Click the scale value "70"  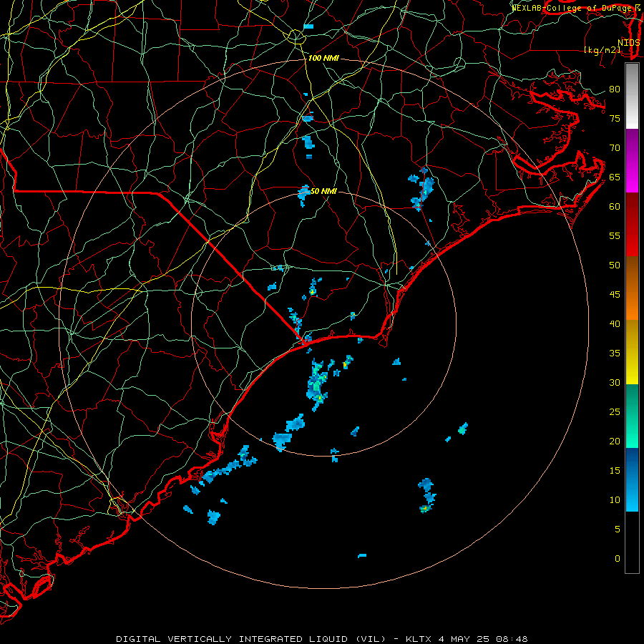tap(615, 148)
